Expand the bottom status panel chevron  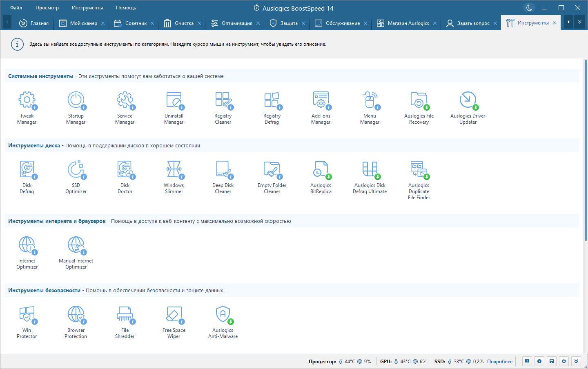[x=576, y=361]
